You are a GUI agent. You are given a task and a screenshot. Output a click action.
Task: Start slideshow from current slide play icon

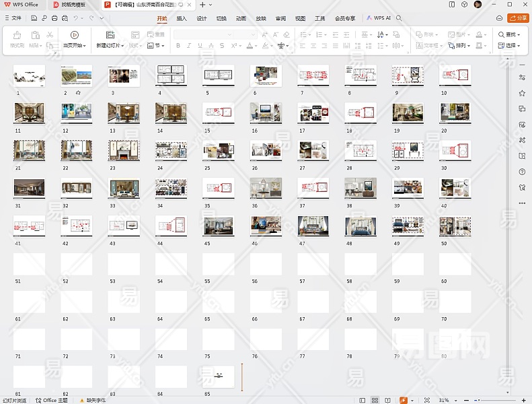click(x=74, y=34)
